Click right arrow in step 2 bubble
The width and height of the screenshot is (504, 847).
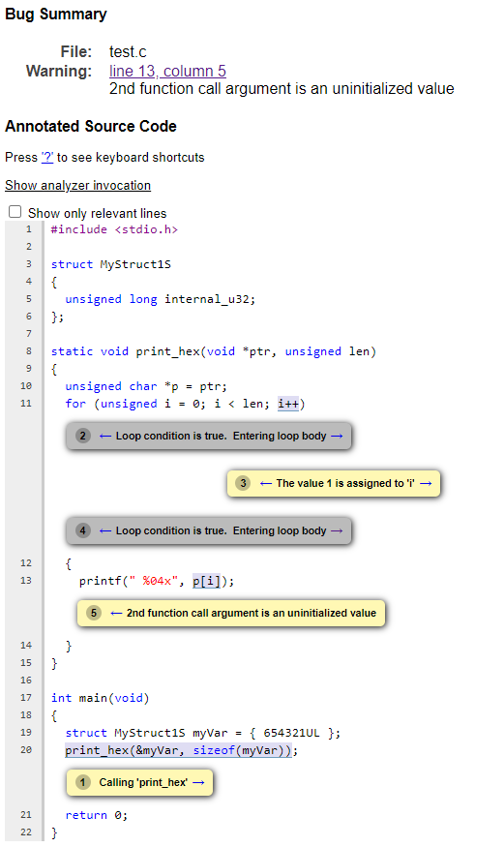337,436
